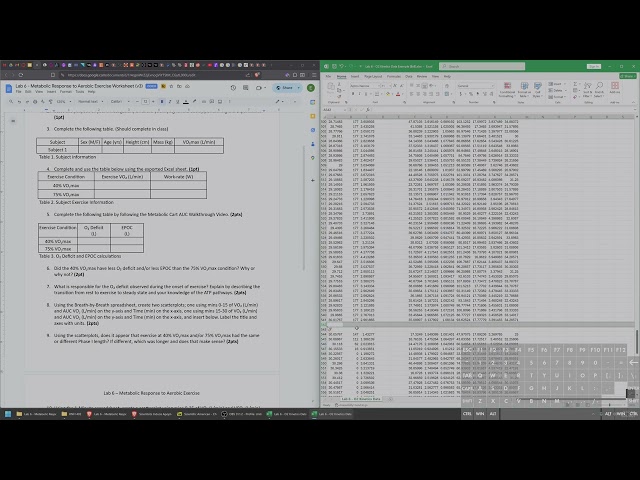
Task: Open the Insert menu in Google Docs
Action: 51,92
